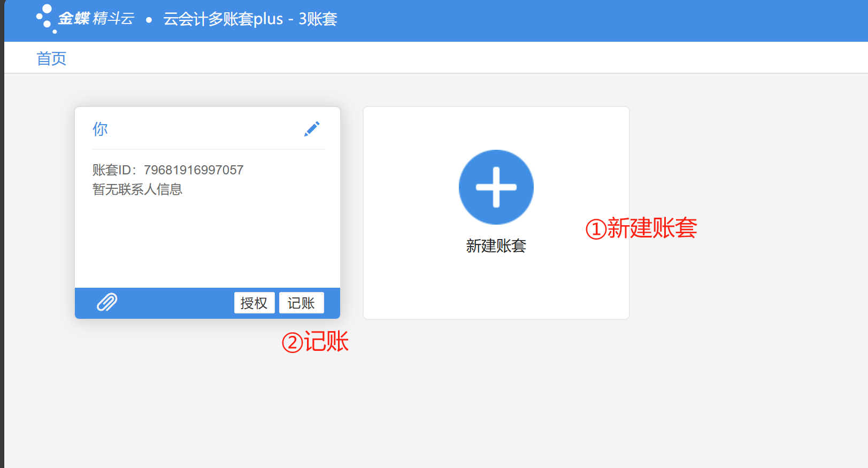Click empty body area of the 你 card
This screenshot has width=868, height=468.
tap(208, 241)
